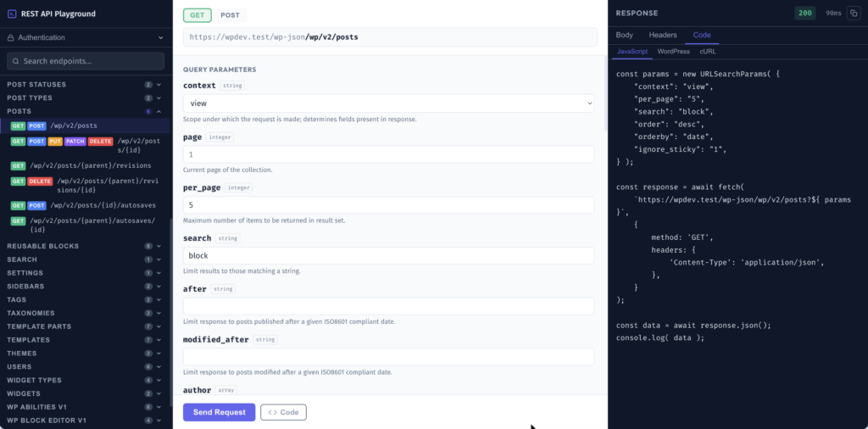Viewport: 868px width, 429px height.
Task: Click the author parameter label
Action: point(197,390)
